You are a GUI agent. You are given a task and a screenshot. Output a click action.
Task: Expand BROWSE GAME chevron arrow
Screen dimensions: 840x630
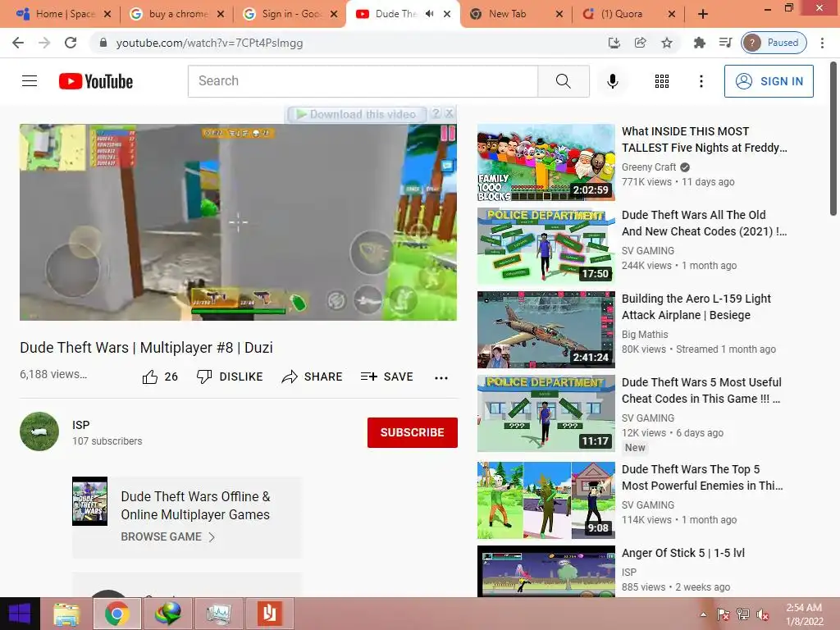[212, 537]
